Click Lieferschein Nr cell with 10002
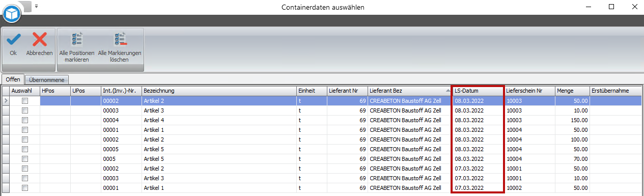Image resolution: width=644 pixels, height=196 pixels. click(529, 188)
